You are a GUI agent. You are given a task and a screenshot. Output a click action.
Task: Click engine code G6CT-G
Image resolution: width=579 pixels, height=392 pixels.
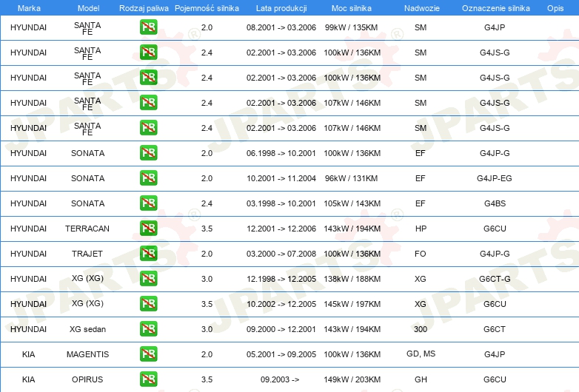click(495, 279)
